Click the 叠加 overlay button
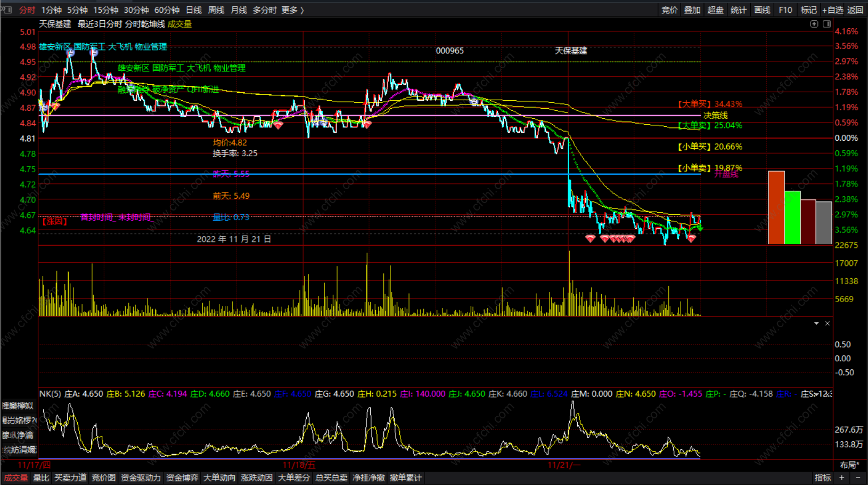Image resolution: width=868 pixels, height=485 pixels. pos(692,10)
